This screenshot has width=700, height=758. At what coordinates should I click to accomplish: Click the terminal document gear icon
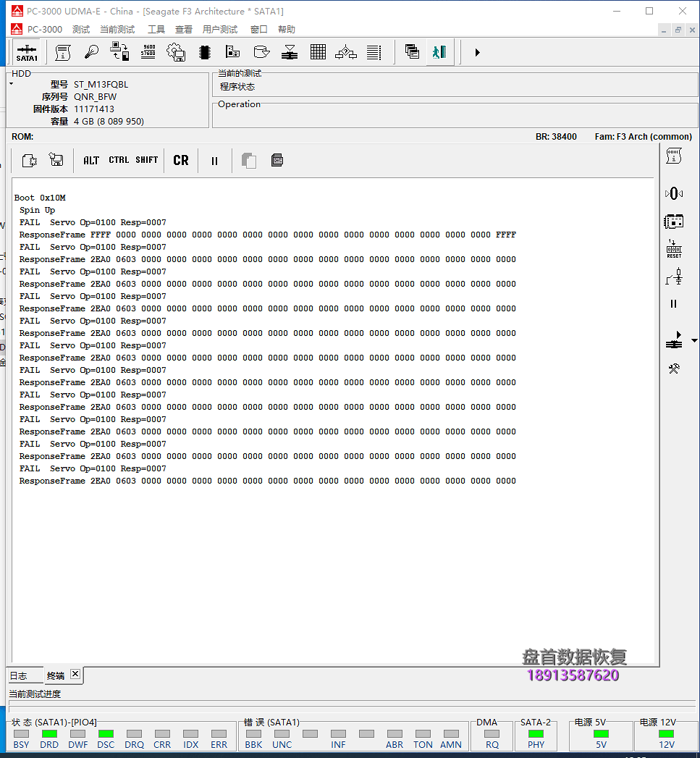[x=30, y=161]
